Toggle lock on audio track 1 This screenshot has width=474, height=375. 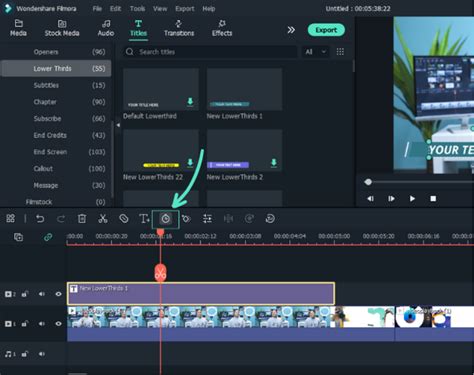pyautogui.click(x=25, y=354)
